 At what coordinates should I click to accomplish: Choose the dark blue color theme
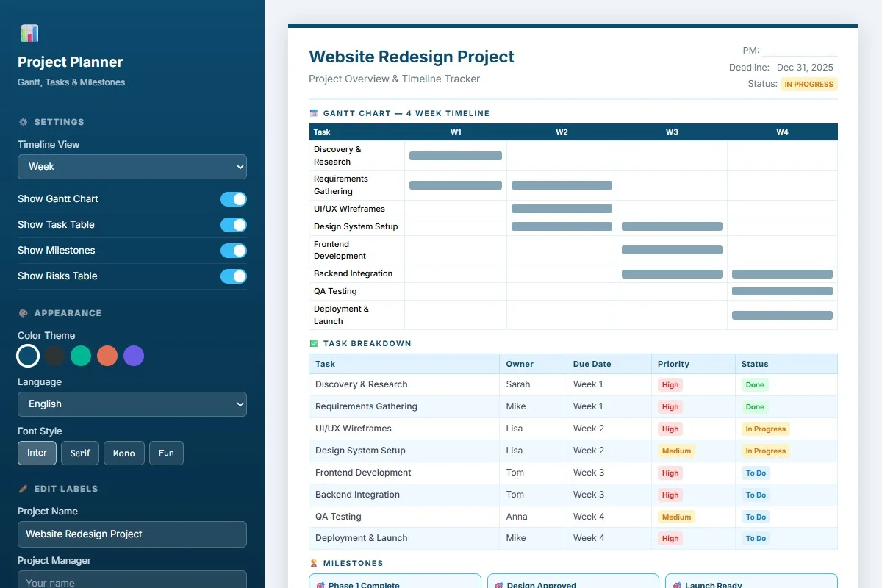(28, 356)
